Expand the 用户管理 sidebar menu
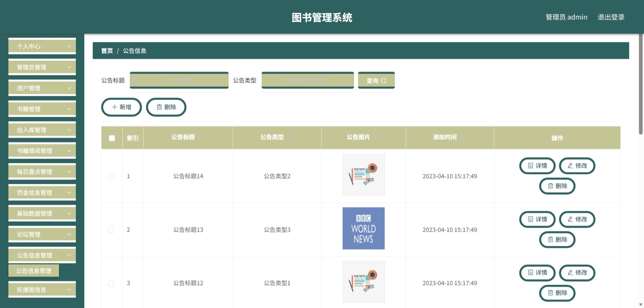 pyautogui.click(x=42, y=88)
